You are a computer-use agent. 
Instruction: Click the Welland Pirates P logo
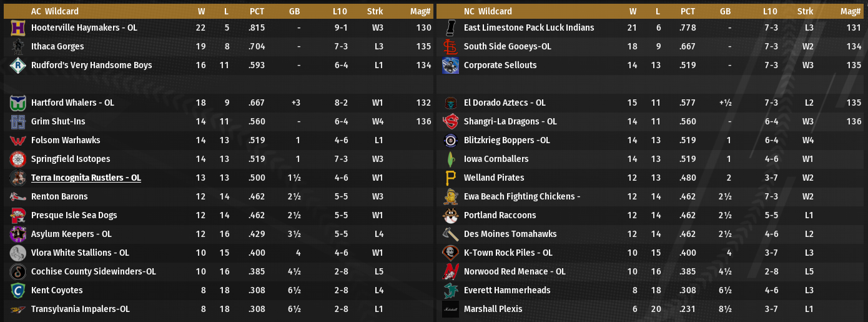tap(450, 178)
